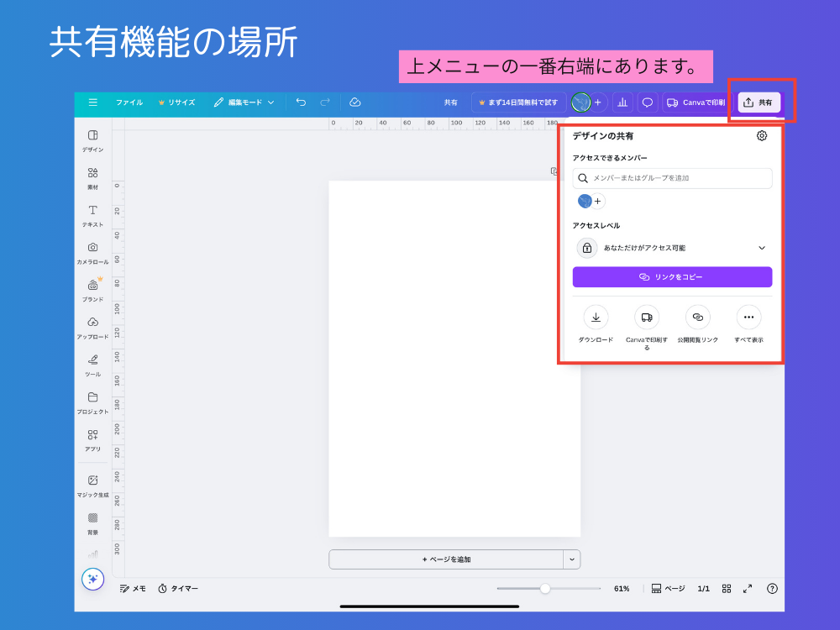Click the undo arrow in the top toolbar
The height and width of the screenshot is (630, 840).
coord(301,102)
